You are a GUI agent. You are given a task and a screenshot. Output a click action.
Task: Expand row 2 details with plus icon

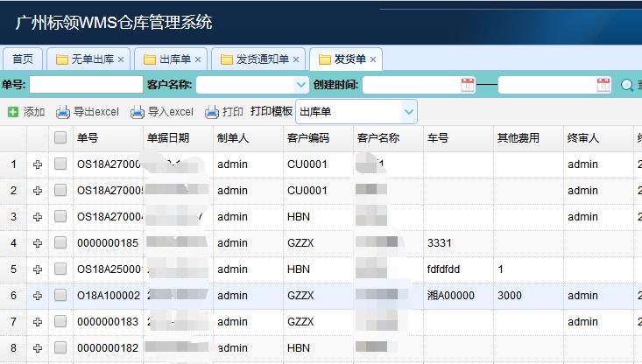tap(38, 190)
